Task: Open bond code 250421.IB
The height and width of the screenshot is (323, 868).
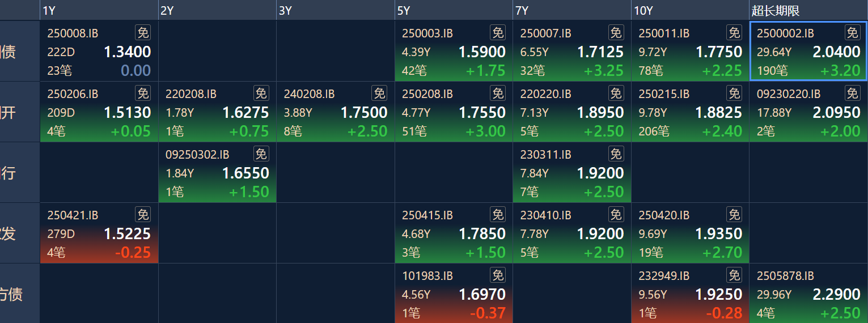Action: point(73,215)
